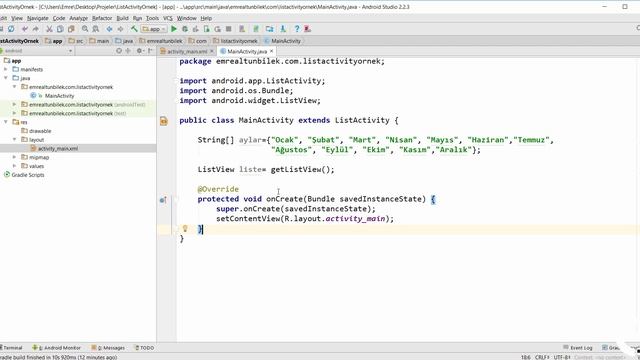Close the MainActivity.java tab
640x360 pixels.
tap(271, 51)
